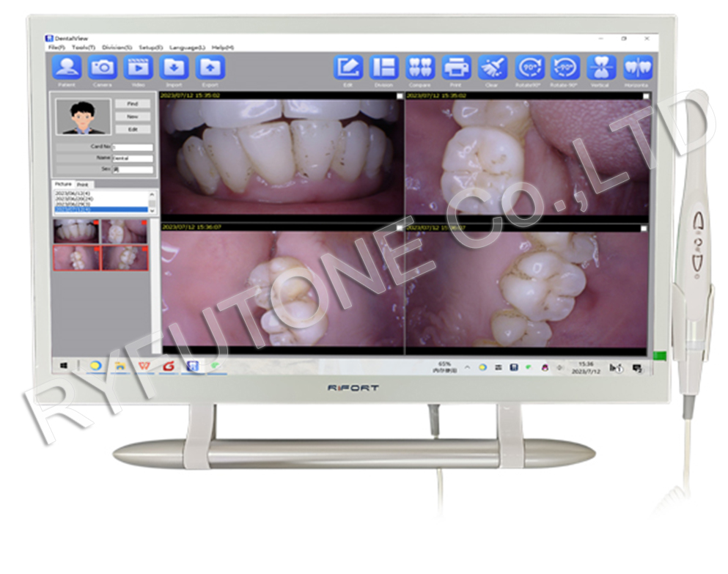Open the Patient toolbar icon

coord(67,67)
